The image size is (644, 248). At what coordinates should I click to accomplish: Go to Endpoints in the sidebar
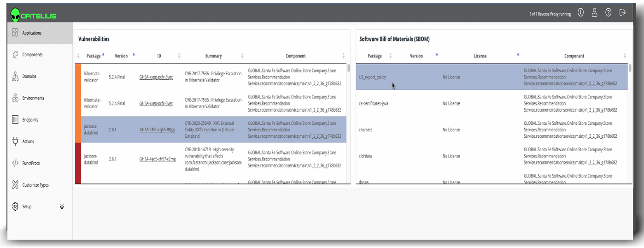30,120
